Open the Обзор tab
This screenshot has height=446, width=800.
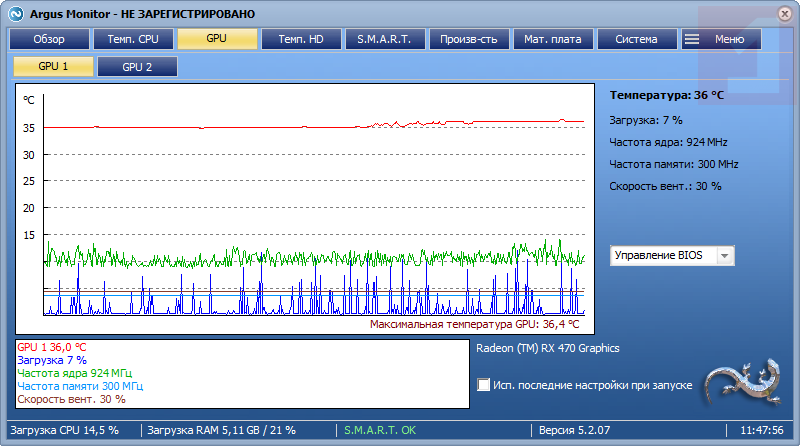tap(49, 39)
